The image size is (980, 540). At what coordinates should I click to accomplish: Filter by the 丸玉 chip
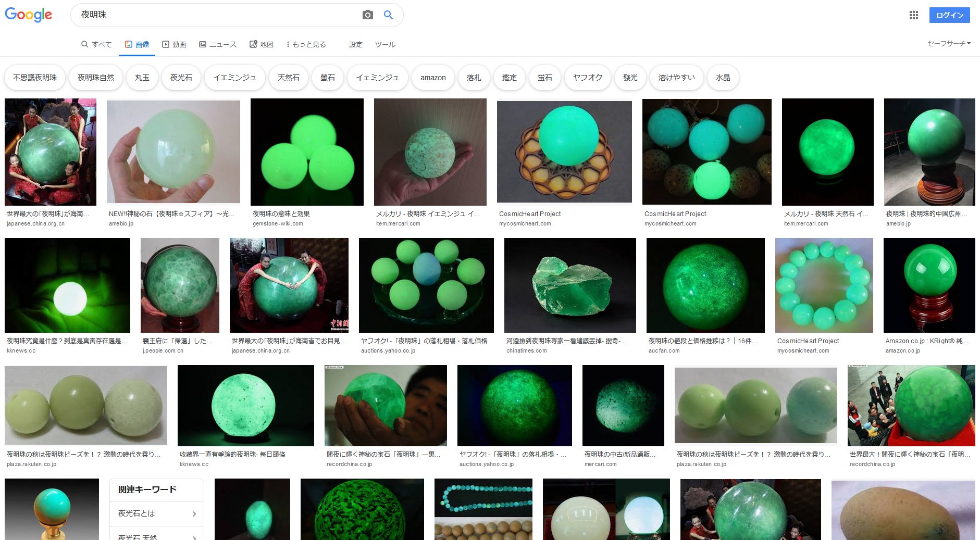pyautogui.click(x=142, y=78)
